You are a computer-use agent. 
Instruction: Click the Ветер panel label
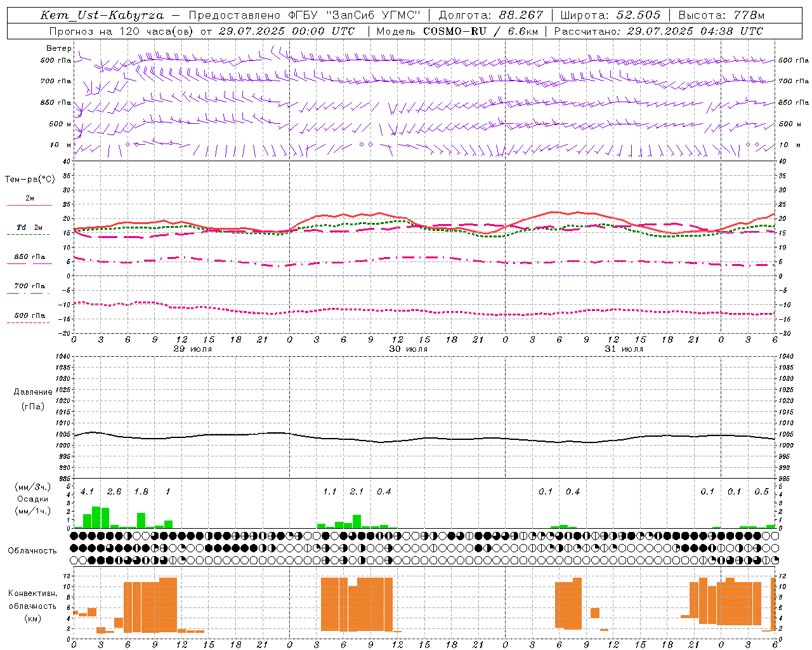coord(58,48)
